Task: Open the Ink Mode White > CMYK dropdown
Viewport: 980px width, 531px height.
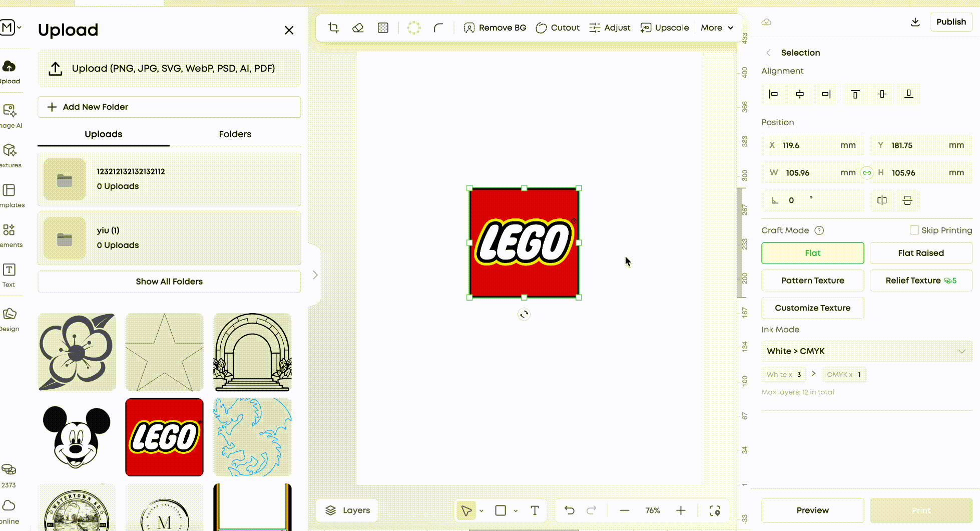Action: 867,351
